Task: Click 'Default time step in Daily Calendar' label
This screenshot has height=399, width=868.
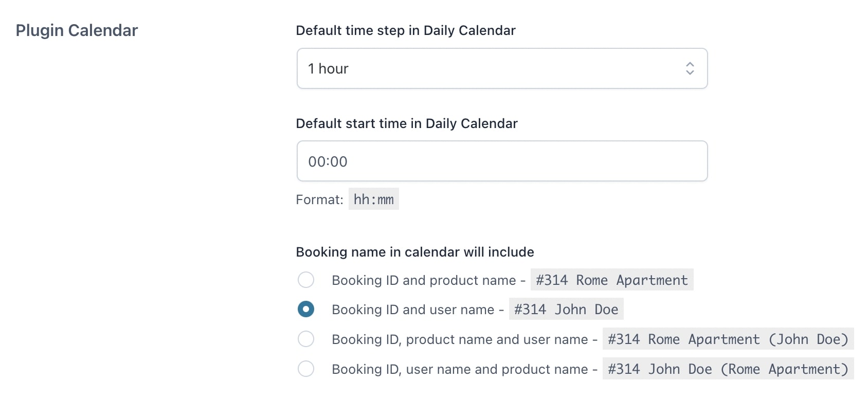Action: tap(406, 30)
